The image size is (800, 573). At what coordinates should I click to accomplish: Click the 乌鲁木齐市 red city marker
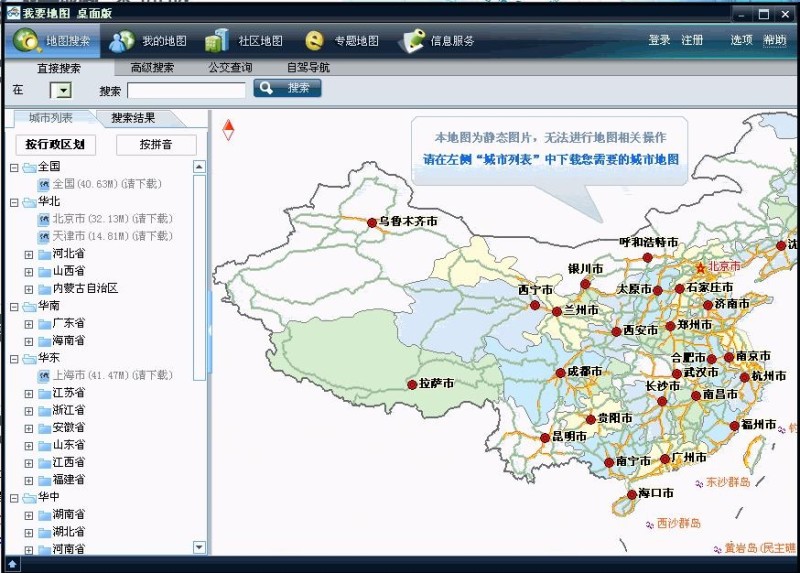pyautogui.click(x=372, y=222)
